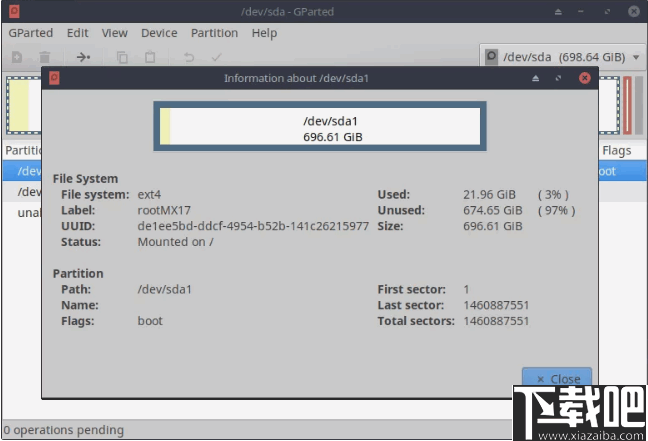648x441 pixels.
Task: Click the Paste partition clipboard icon
Action: [150, 57]
